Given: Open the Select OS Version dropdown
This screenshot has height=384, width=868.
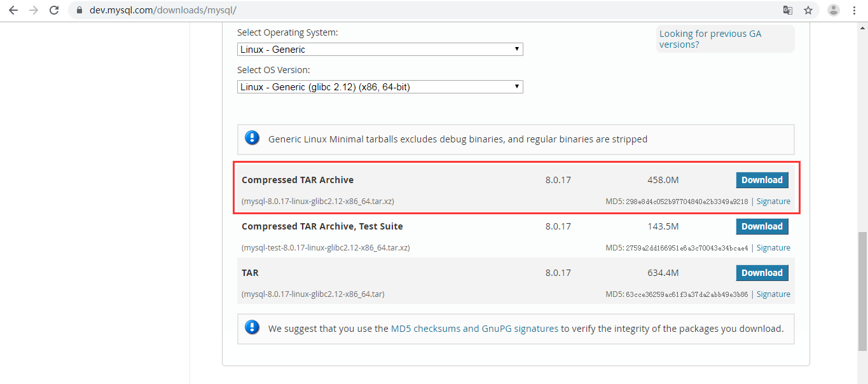Looking at the screenshot, I should pyautogui.click(x=380, y=86).
